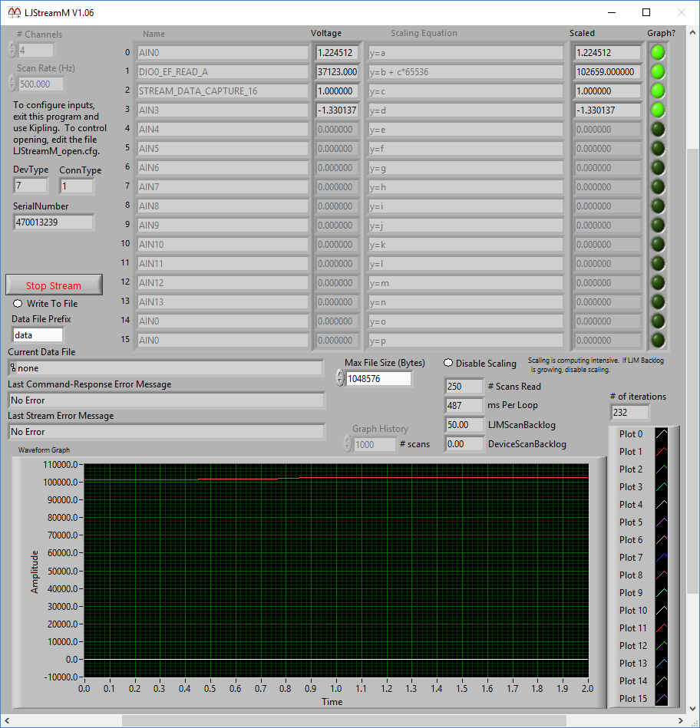Click the path icon in Current Data File box
The height and width of the screenshot is (728, 700).
click(x=13, y=367)
